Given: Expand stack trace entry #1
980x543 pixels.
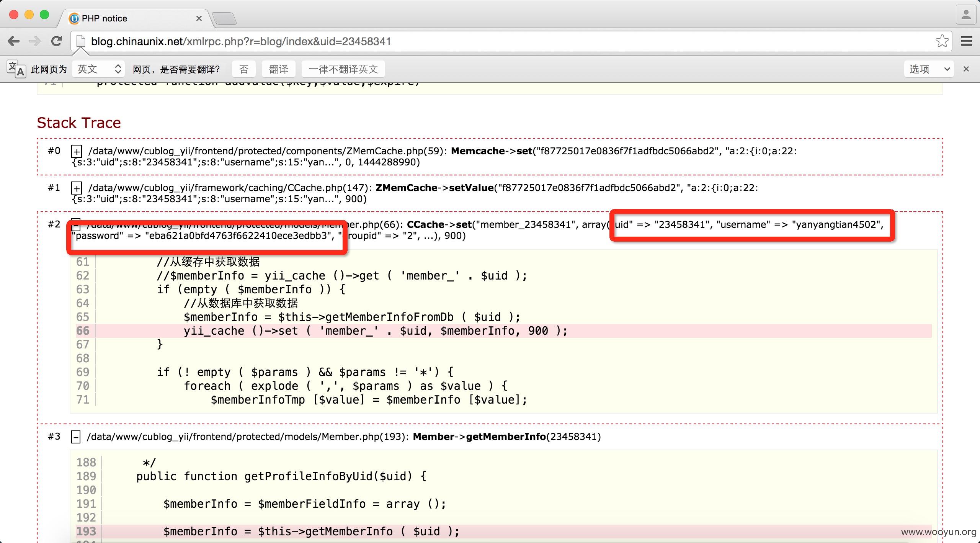Looking at the screenshot, I should click(x=77, y=188).
